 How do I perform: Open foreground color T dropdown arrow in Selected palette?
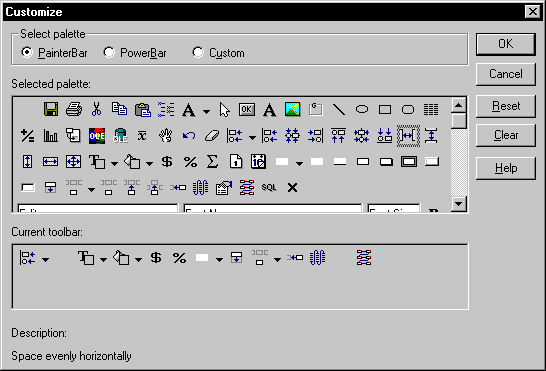click(114, 163)
